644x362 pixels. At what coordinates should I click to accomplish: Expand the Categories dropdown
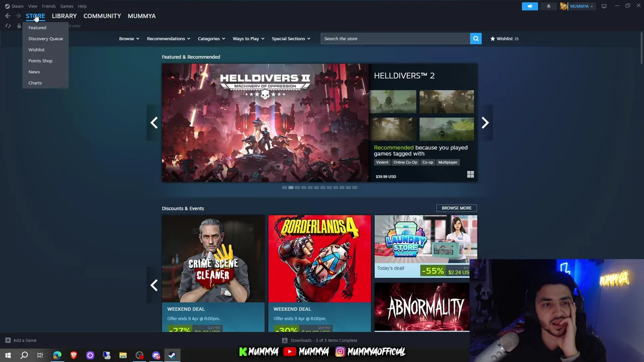[x=211, y=39]
